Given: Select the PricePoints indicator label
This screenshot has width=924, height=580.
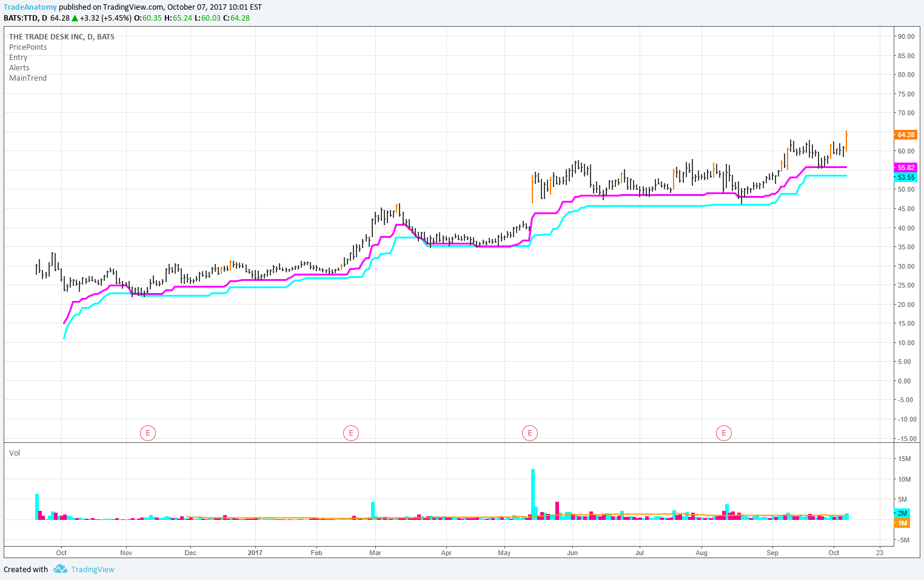Looking at the screenshot, I should point(28,47).
